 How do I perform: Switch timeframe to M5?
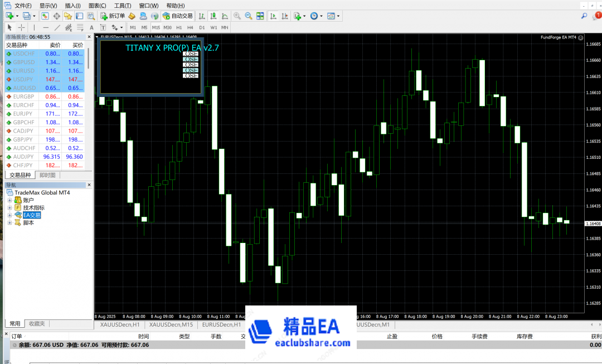pos(144,27)
